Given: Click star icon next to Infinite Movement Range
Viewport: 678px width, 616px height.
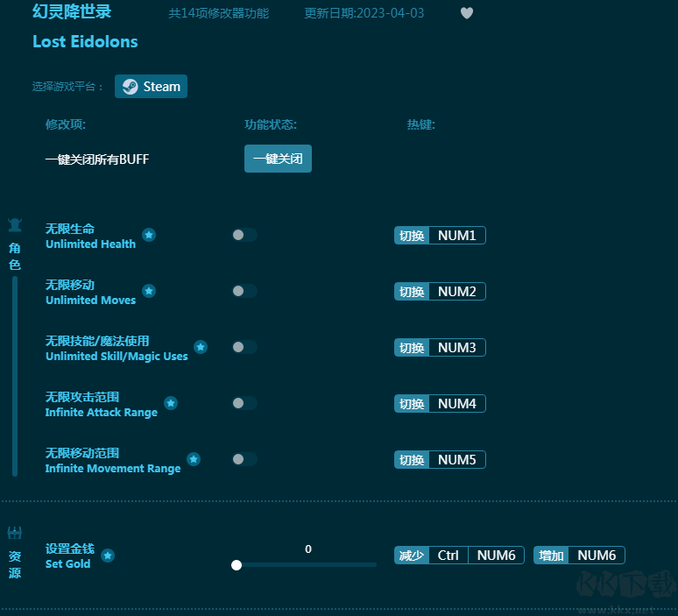Looking at the screenshot, I should (194, 459).
